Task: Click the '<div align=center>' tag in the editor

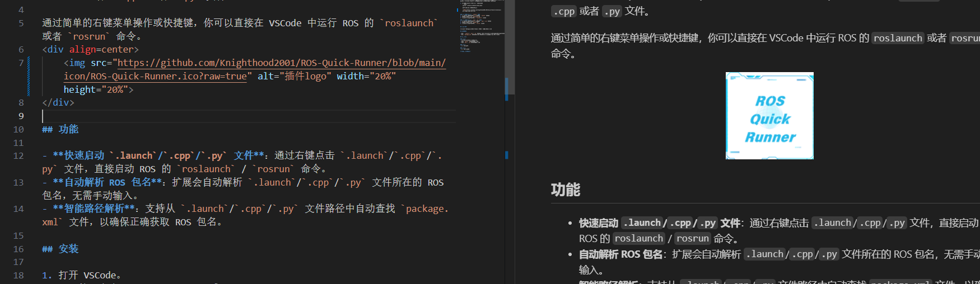Action: tap(90, 49)
